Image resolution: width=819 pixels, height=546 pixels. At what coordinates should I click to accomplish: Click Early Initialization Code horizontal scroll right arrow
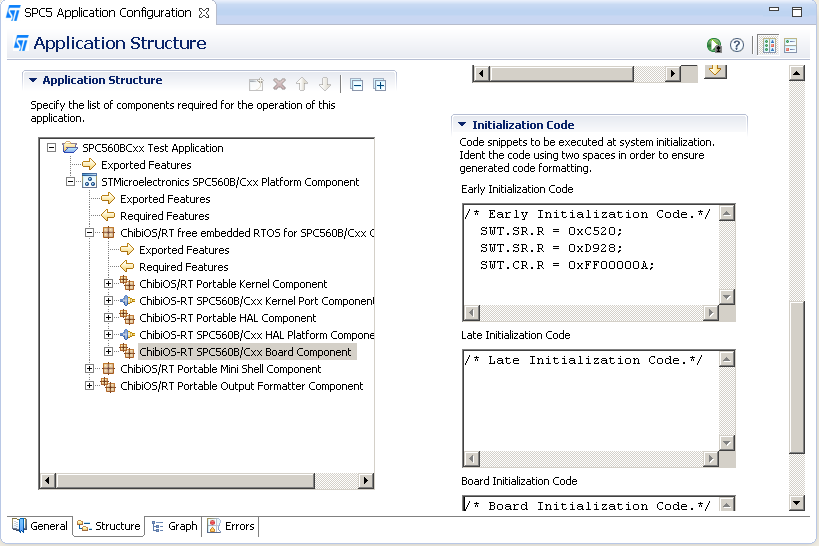click(x=710, y=312)
